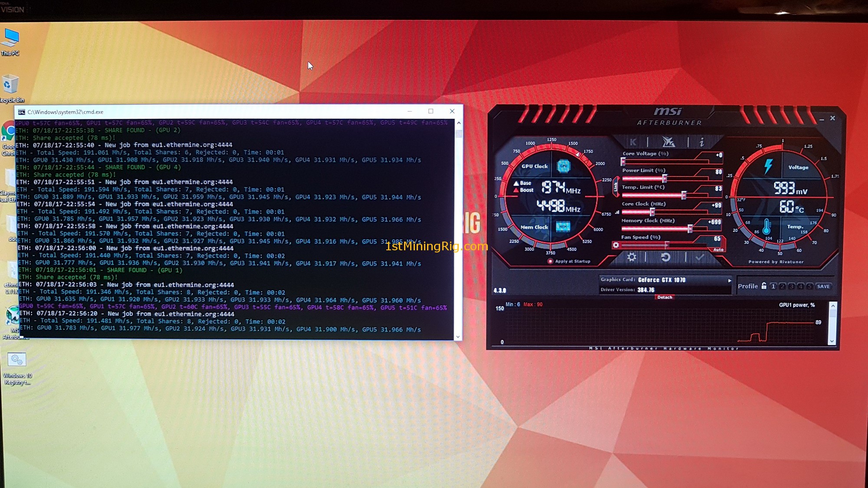Click 'GeForce GTX 1070' graphics card name
This screenshot has height=488, width=868.
click(x=662, y=280)
